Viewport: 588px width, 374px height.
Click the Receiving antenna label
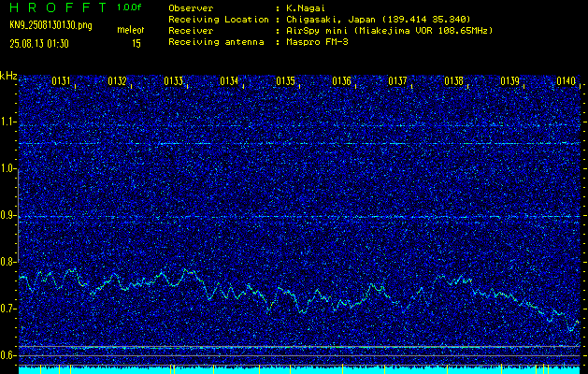click(216, 42)
